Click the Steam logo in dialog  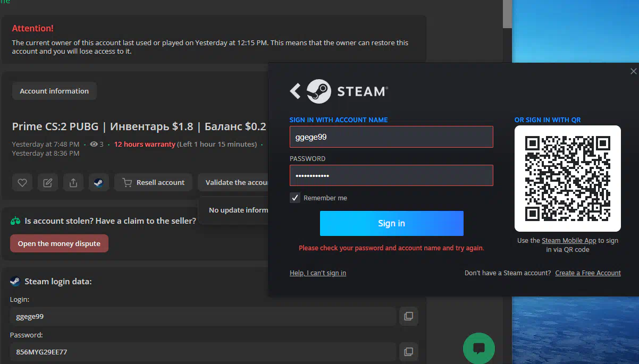(346, 91)
